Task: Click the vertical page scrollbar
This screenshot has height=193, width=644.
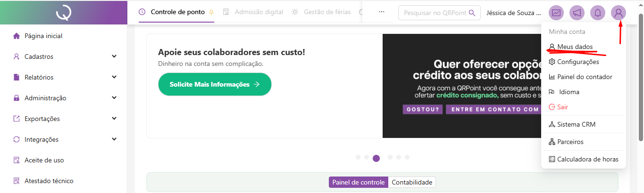Action: pos(640,75)
